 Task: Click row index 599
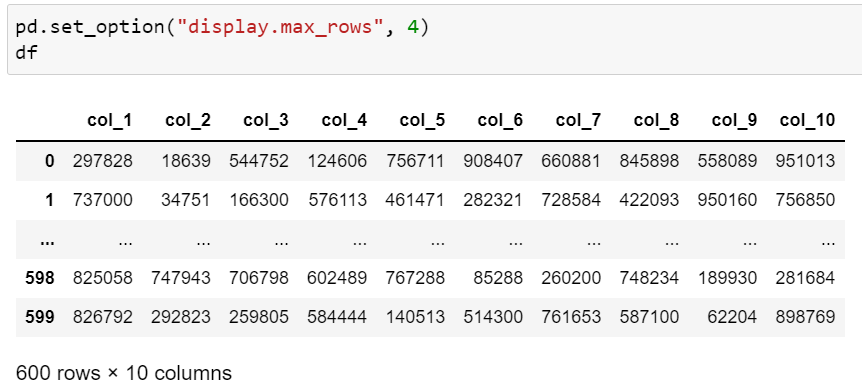click(40, 317)
